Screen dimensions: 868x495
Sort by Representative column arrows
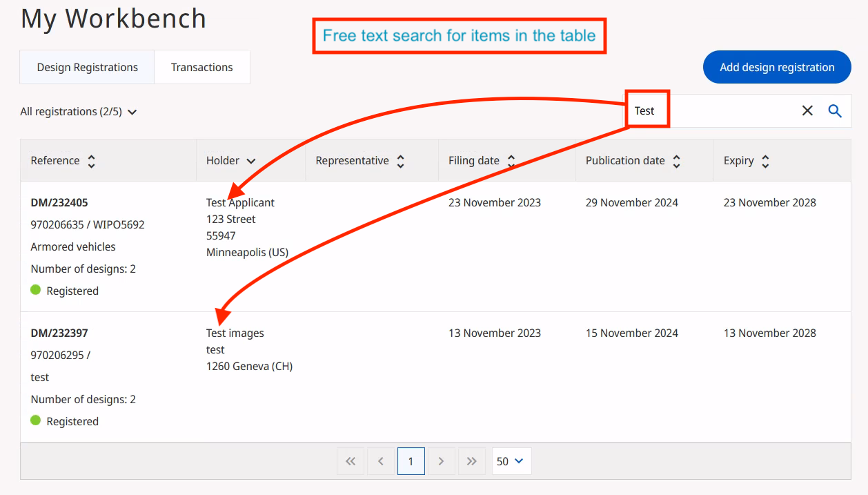(x=400, y=161)
